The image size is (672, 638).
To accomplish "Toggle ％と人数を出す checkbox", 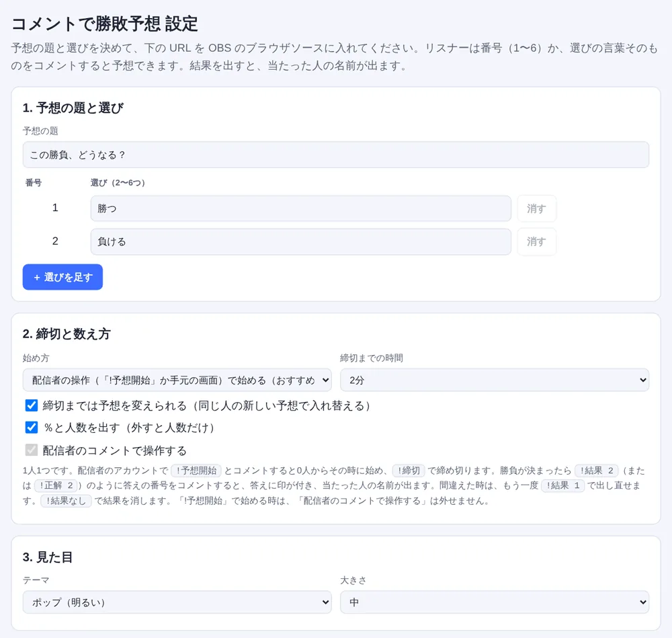I will pyautogui.click(x=32, y=428).
